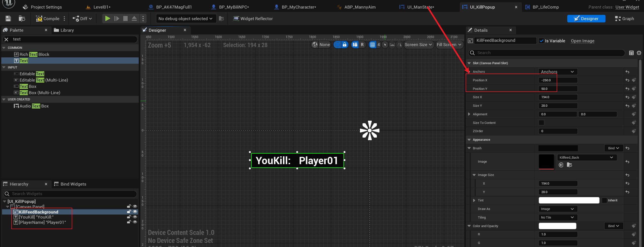Screen dimensions: 644x247
Task: Toggle the Is Variable checkbox
Action: point(542,41)
